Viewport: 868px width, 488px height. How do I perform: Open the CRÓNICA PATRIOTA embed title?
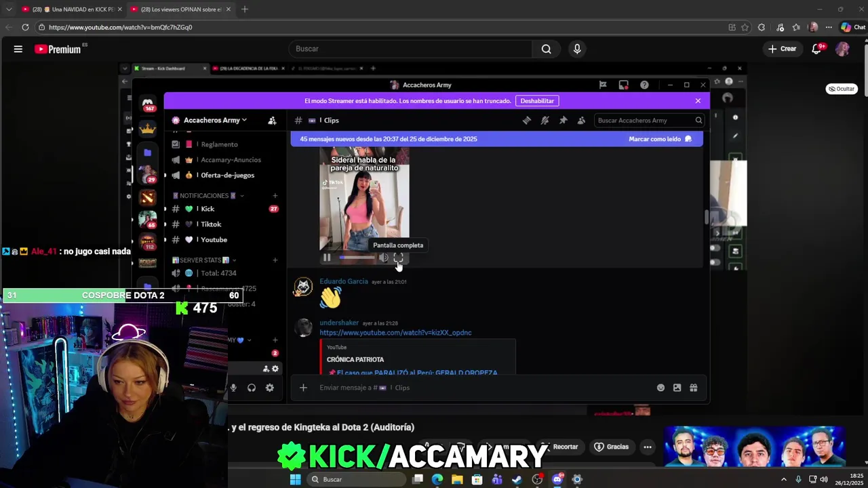[x=355, y=360]
